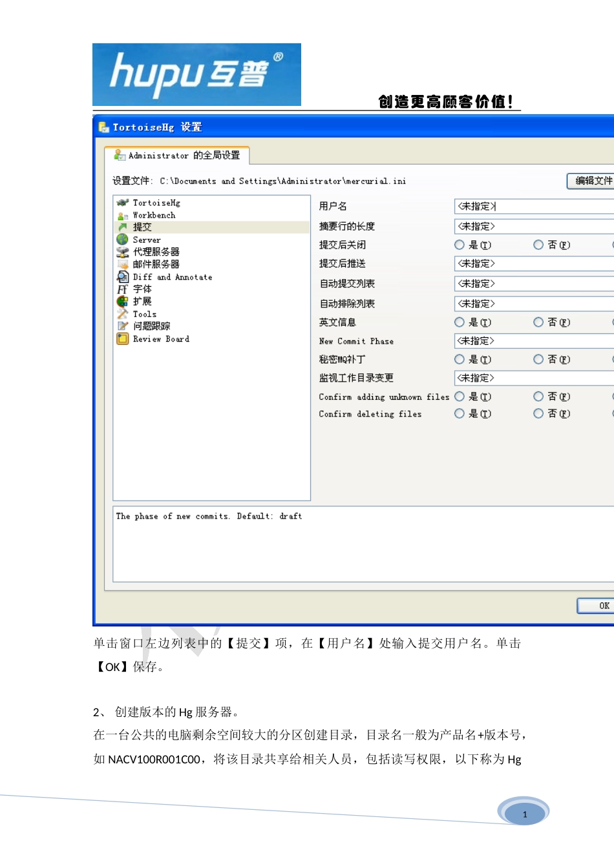Open the Diff and Annotate icon
614x868 pixels.
tap(122, 277)
